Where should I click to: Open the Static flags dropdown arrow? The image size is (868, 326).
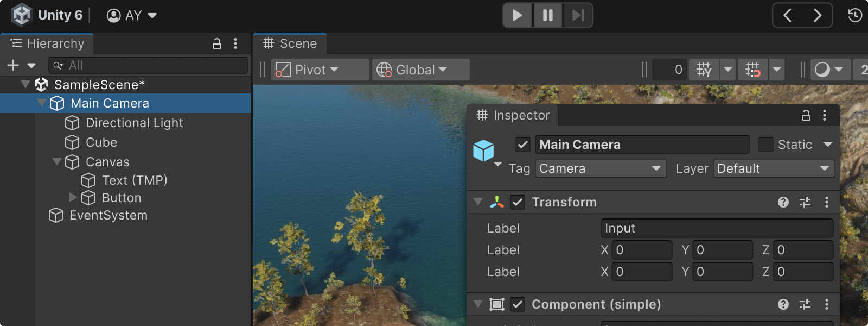828,145
